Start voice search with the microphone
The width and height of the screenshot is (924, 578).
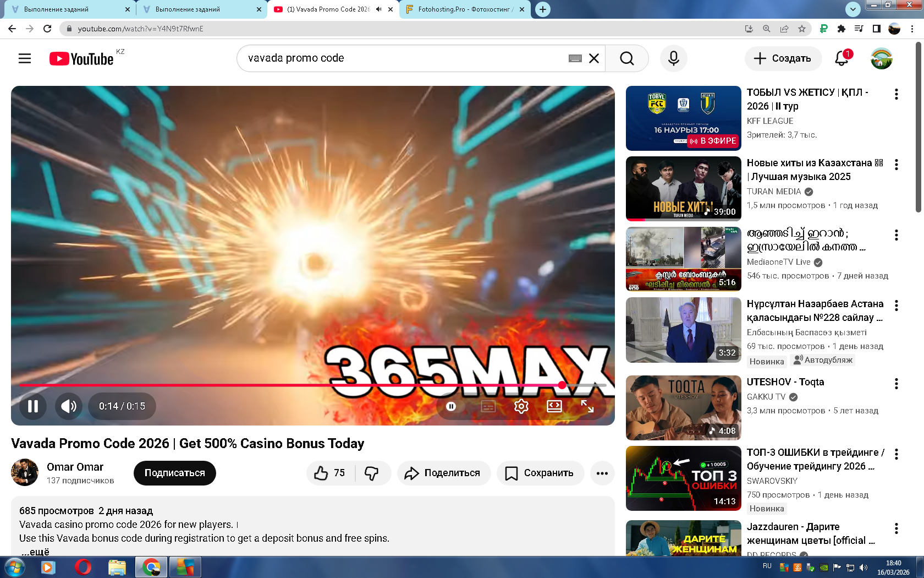point(674,58)
